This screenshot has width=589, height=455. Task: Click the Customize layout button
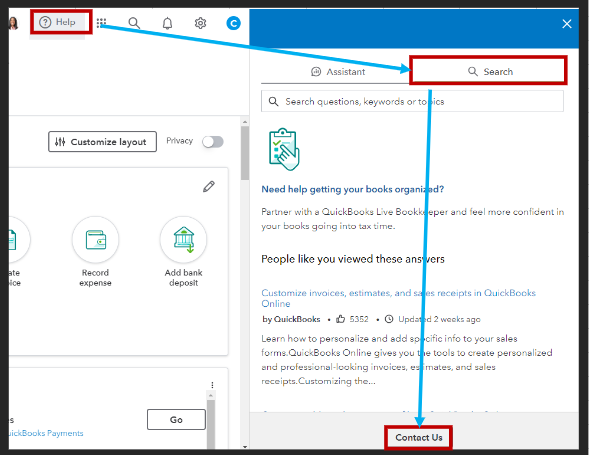coord(103,142)
